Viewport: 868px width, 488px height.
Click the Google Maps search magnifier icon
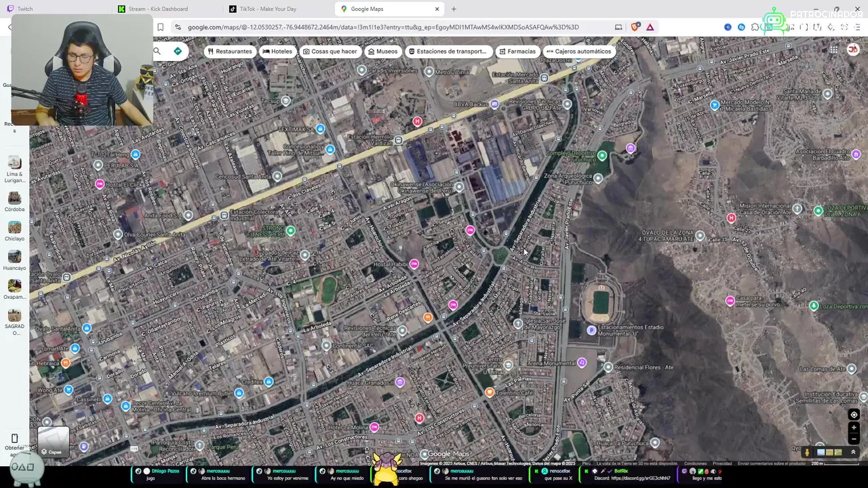click(x=157, y=51)
